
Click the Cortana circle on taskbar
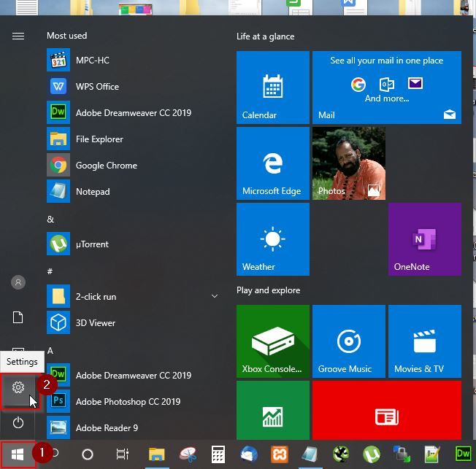click(x=88, y=454)
